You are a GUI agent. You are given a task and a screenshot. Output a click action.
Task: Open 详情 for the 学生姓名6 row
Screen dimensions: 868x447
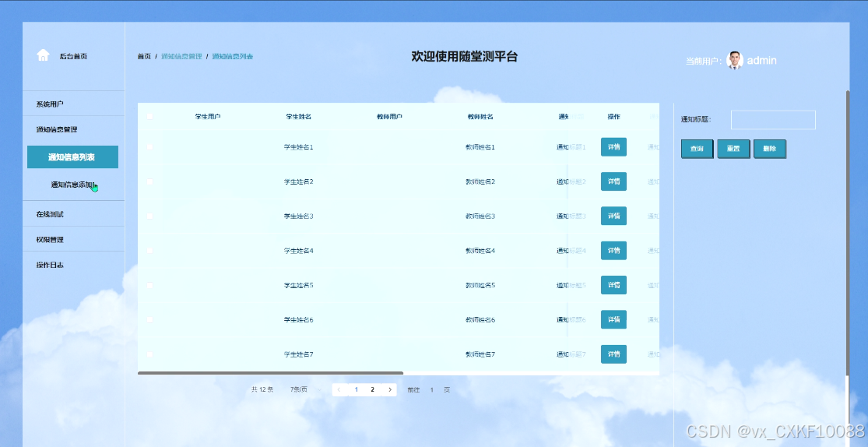tap(613, 319)
